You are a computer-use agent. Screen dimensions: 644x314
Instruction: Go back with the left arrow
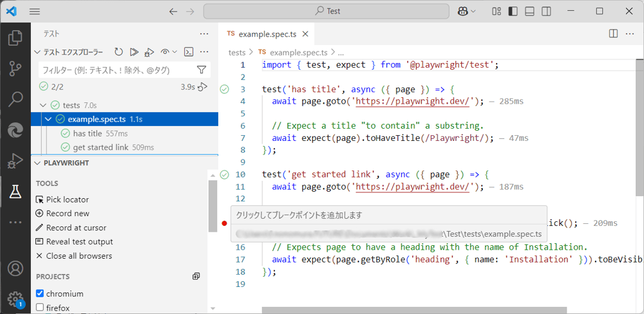coord(173,12)
